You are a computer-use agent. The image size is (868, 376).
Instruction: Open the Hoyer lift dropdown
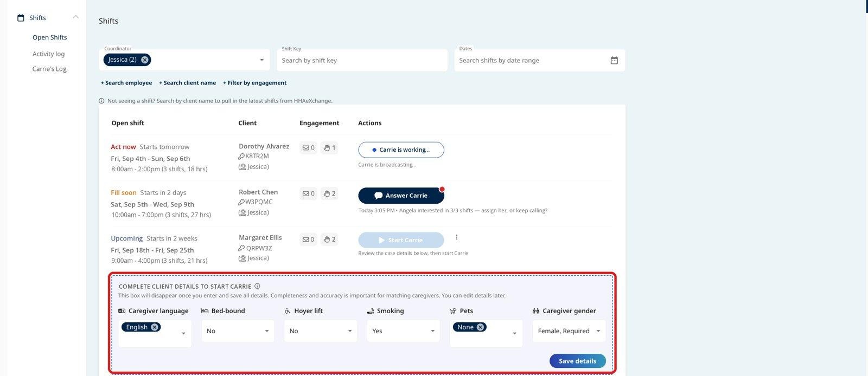point(321,331)
